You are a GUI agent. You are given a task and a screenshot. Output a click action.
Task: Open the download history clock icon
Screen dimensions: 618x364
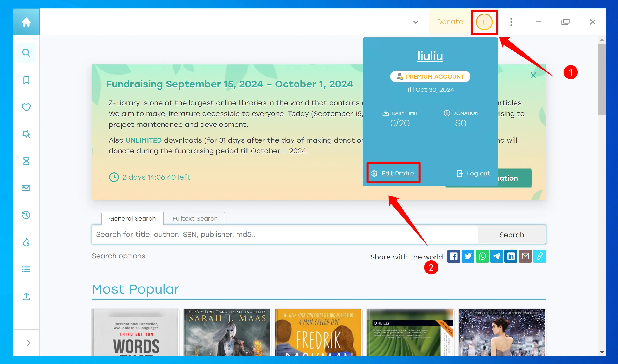pos(26,215)
